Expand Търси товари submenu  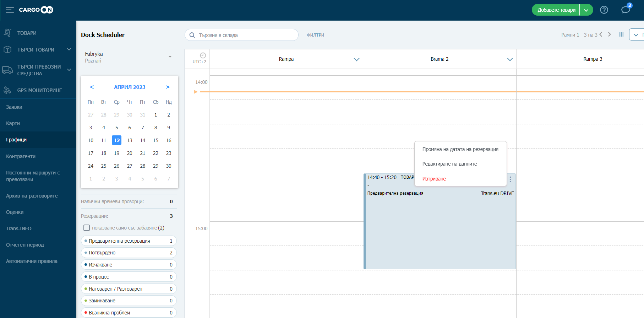[x=69, y=49]
